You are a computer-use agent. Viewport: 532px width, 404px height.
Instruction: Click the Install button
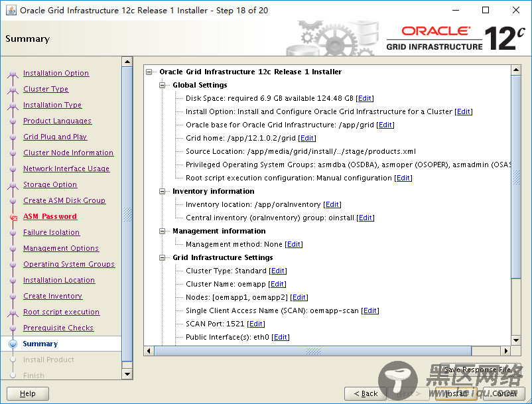(456, 393)
